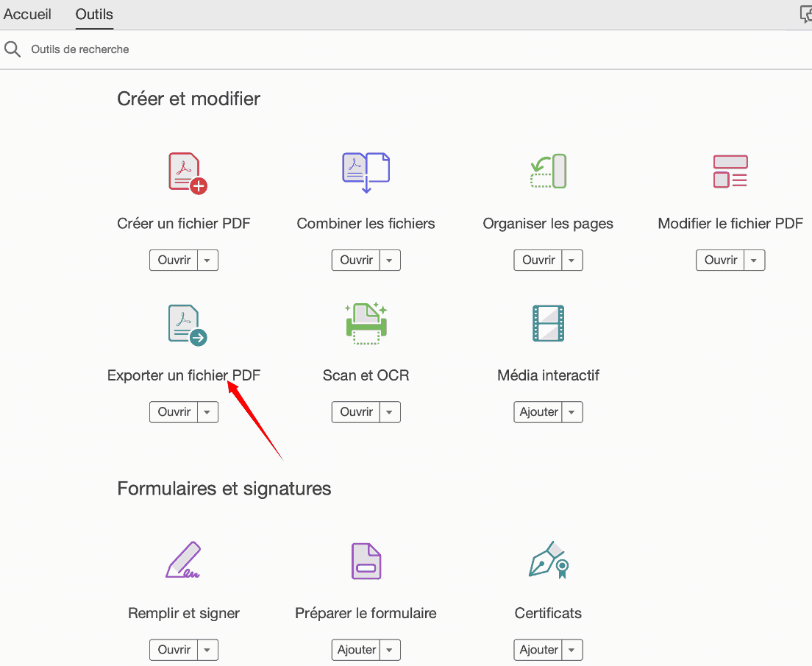
Task: Click the 'Exporter un fichier PDF' label
Action: tap(184, 375)
